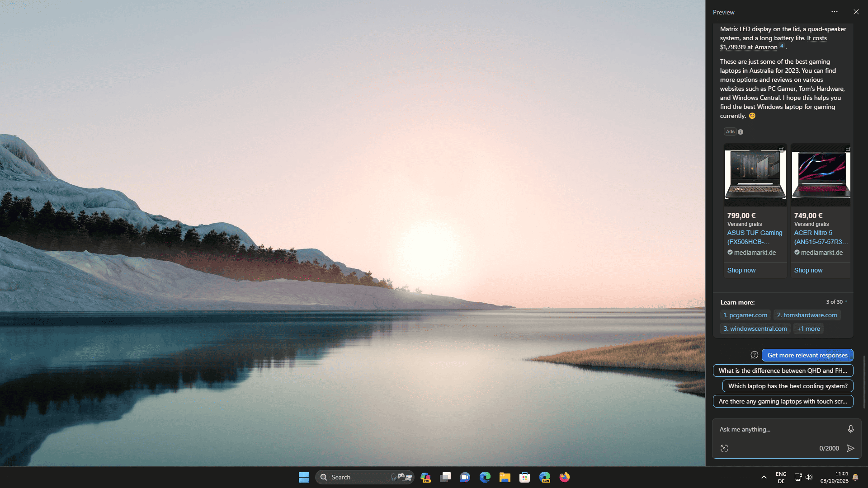Select the pcgamer.com learn more source
The width and height of the screenshot is (868, 488).
[745, 314]
